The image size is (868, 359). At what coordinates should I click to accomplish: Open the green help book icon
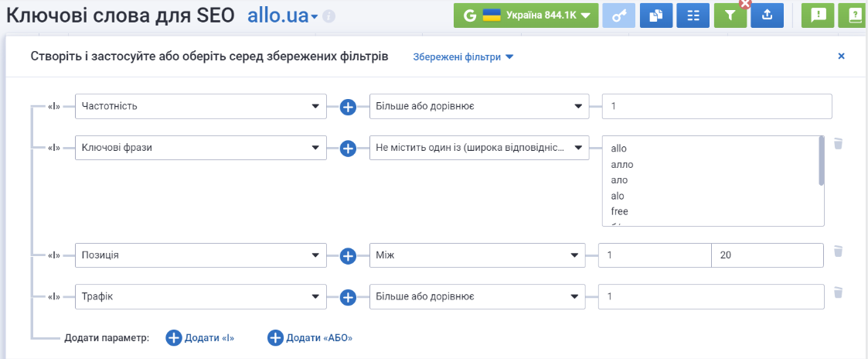854,15
